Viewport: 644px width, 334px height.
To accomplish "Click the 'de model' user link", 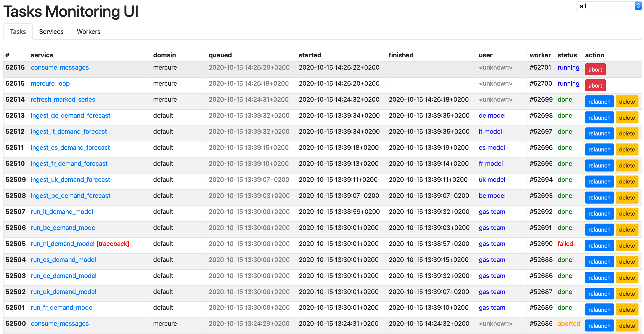I will tap(492, 115).
